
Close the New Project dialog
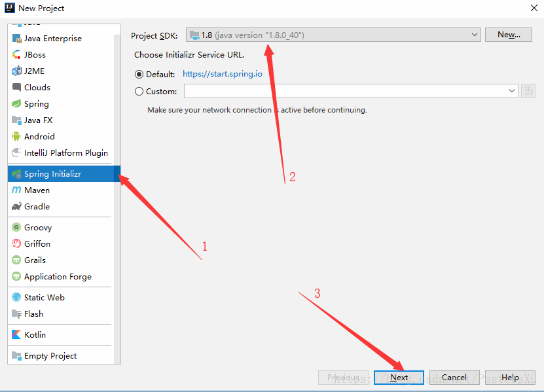[x=534, y=8]
